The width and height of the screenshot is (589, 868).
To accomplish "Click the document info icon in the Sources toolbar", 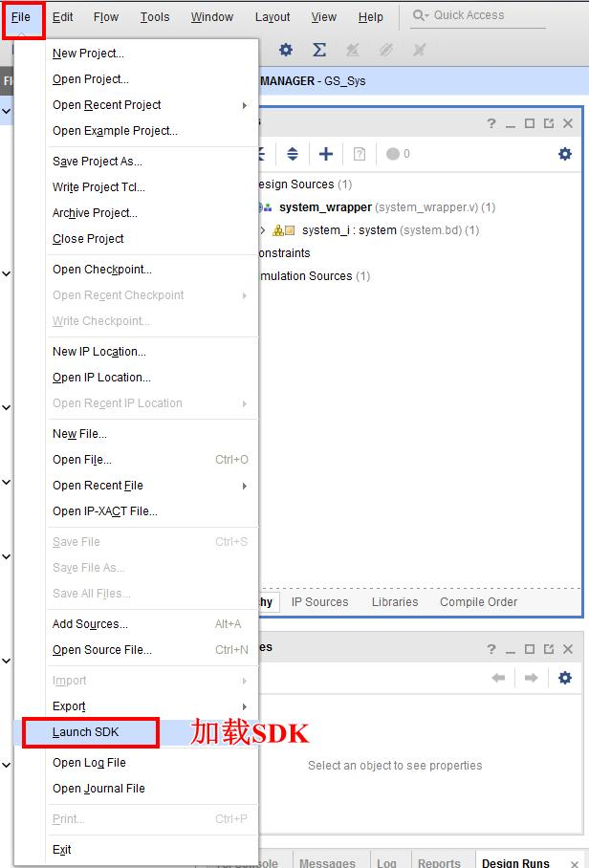I will coord(360,153).
